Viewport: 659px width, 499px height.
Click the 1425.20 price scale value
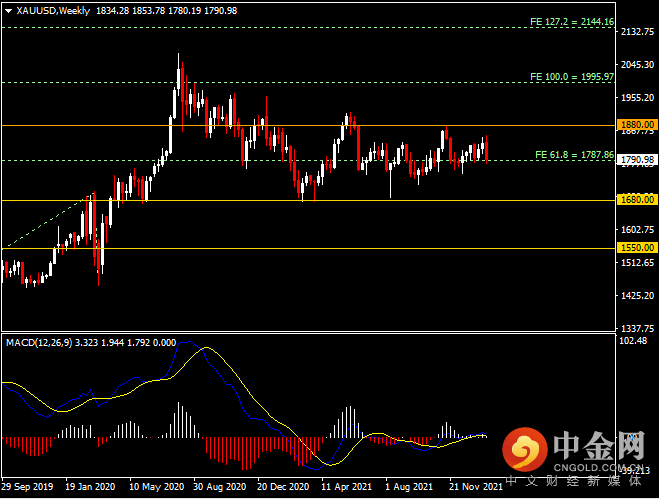click(x=638, y=296)
